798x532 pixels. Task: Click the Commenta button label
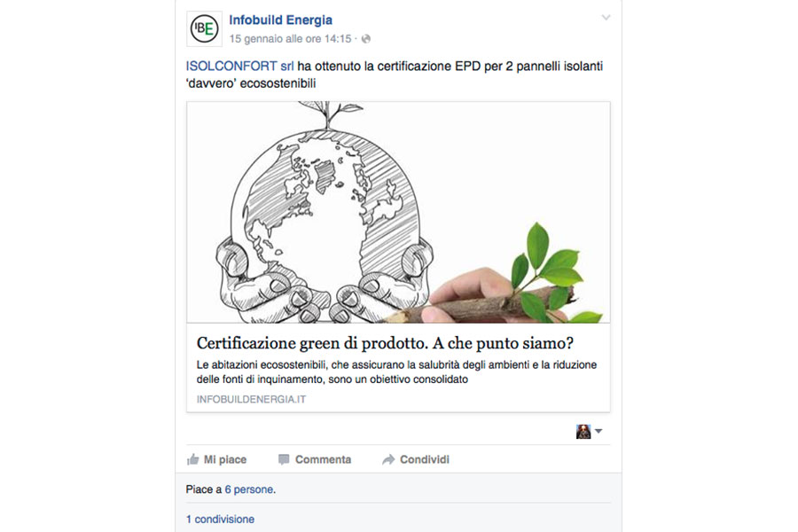pos(323,459)
